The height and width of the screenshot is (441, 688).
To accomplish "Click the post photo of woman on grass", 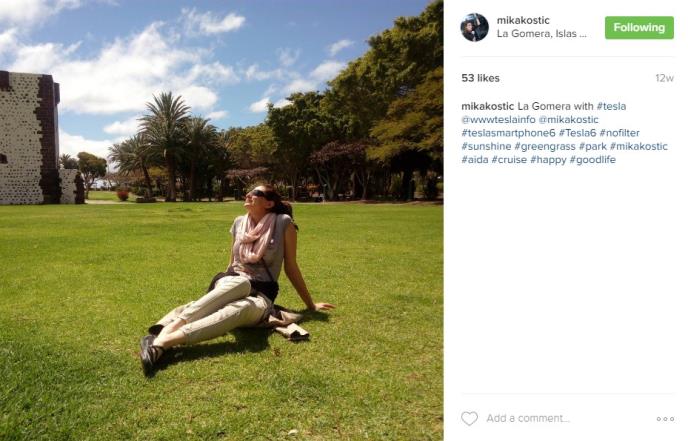I will (222, 220).
